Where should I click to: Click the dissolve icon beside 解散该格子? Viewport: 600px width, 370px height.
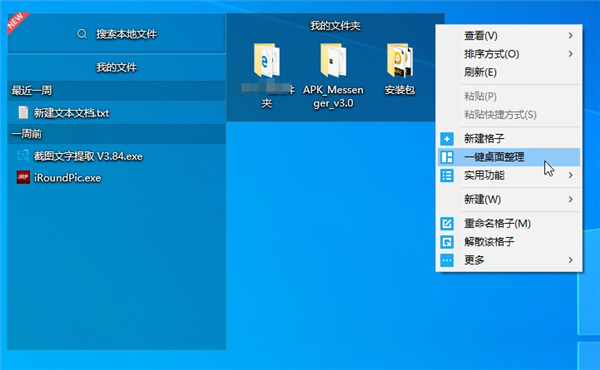coord(447,242)
